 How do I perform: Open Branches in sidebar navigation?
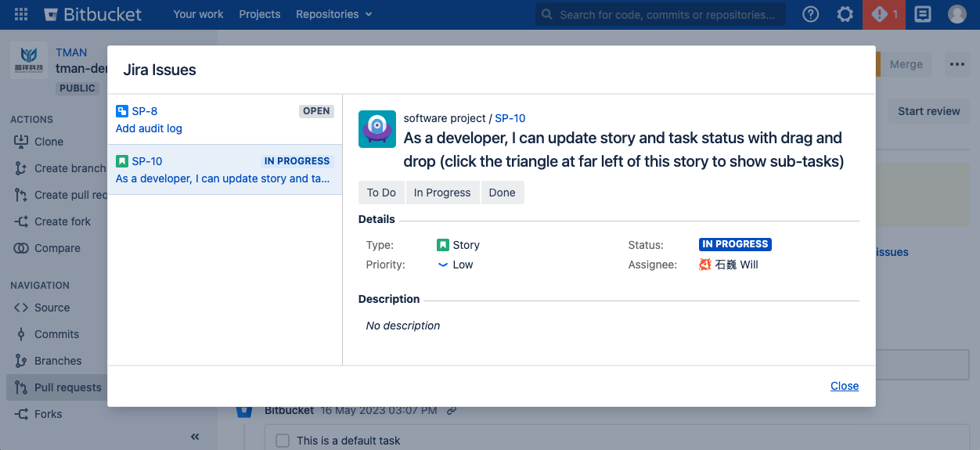49,361
